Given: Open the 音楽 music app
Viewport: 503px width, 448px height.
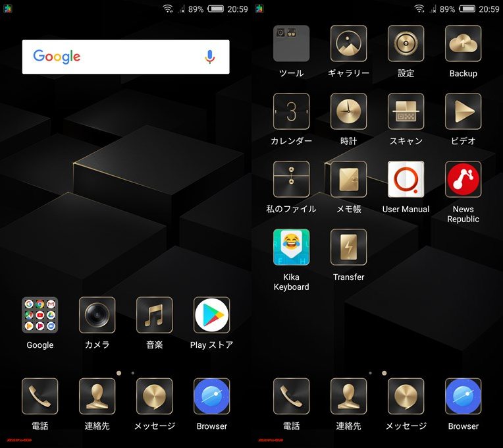Looking at the screenshot, I should click(x=154, y=315).
